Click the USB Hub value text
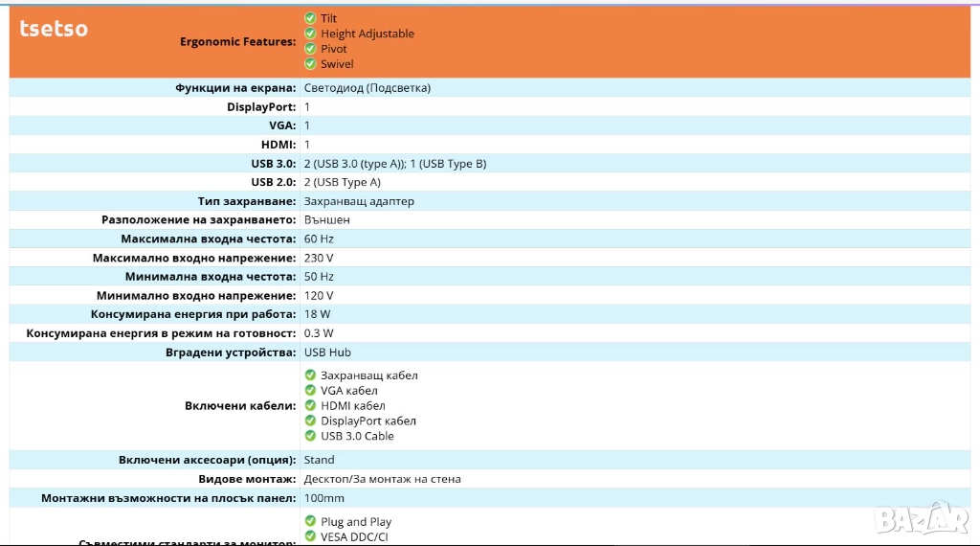The width and height of the screenshot is (980, 546). pyautogui.click(x=327, y=353)
